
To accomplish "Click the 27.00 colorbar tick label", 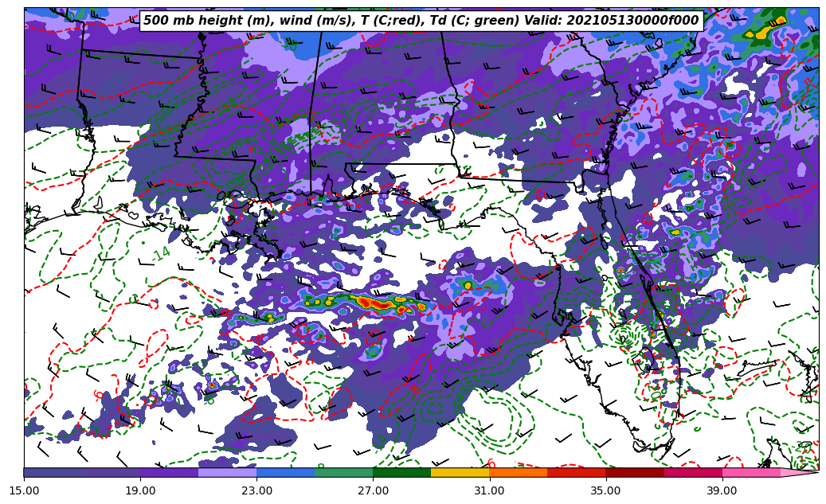I will pyautogui.click(x=373, y=490).
